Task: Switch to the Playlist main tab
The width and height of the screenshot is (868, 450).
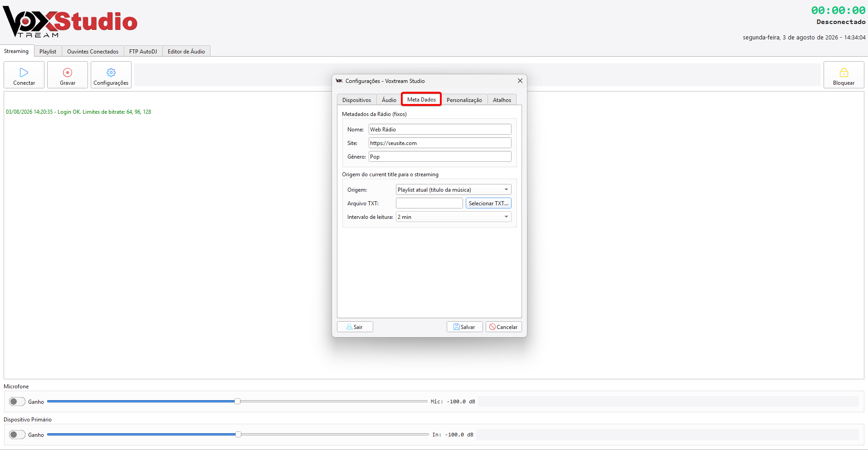Action: pyautogui.click(x=48, y=51)
